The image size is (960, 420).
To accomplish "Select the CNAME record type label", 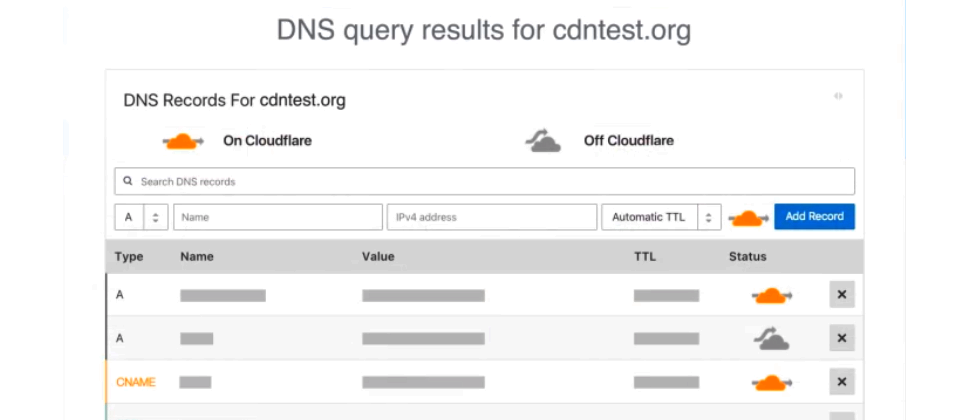I will (136, 382).
